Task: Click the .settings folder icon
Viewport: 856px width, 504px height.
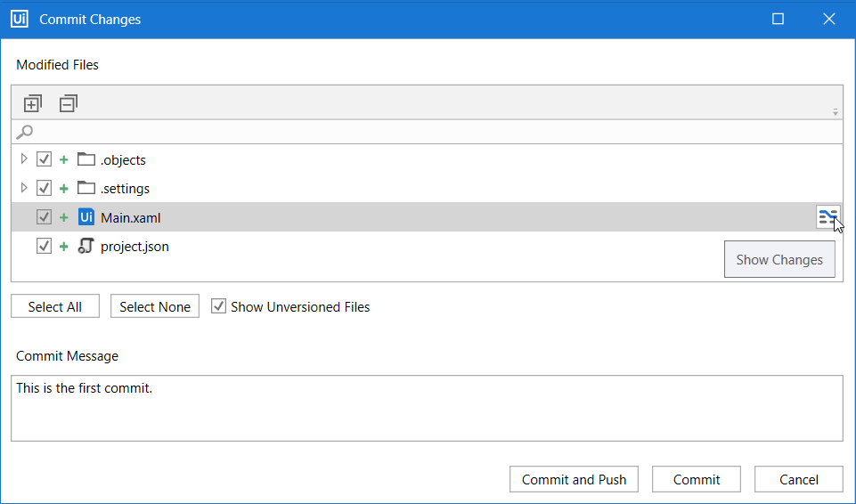Action: 86,189
